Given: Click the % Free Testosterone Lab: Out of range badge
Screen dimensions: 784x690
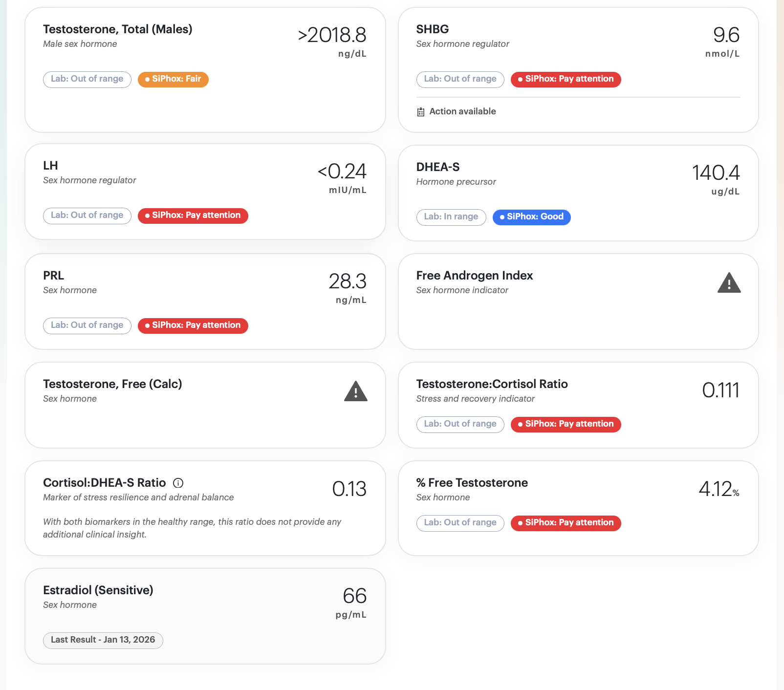Looking at the screenshot, I should (x=460, y=523).
